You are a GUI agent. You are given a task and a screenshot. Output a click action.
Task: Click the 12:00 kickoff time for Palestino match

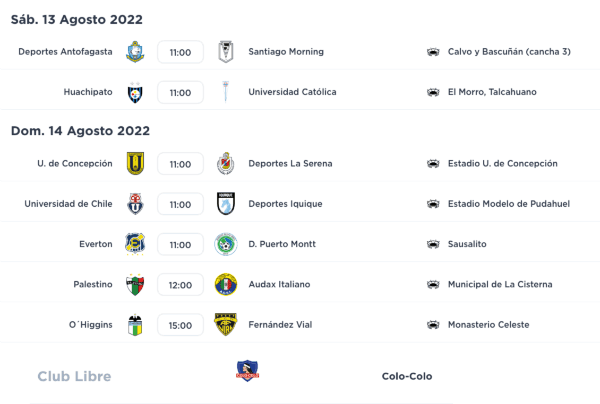coord(180,285)
